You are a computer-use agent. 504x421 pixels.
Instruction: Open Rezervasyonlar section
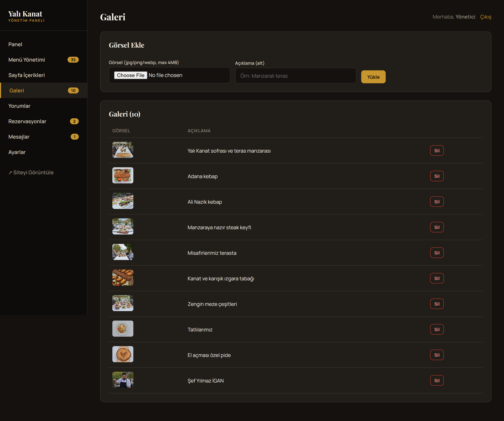[43, 121]
